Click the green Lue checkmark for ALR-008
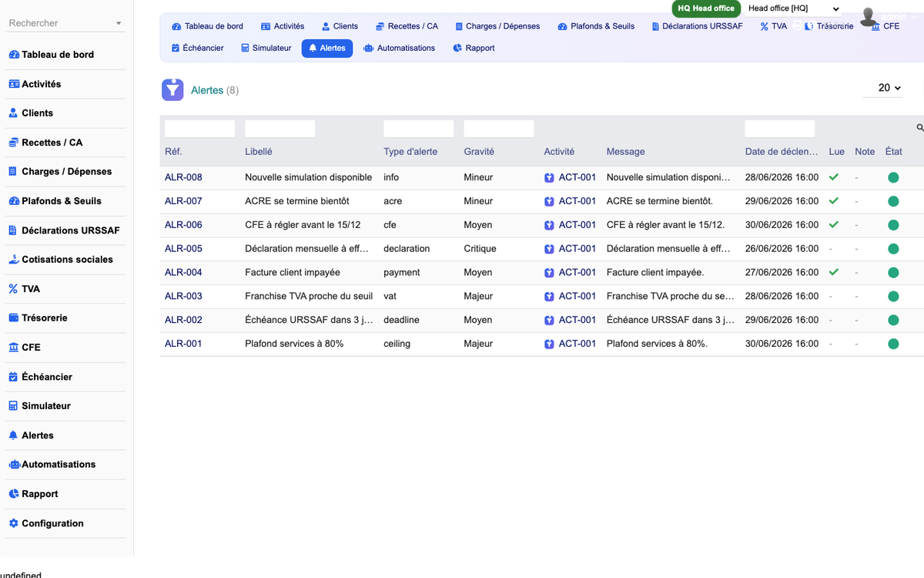 tap(833, 177)
